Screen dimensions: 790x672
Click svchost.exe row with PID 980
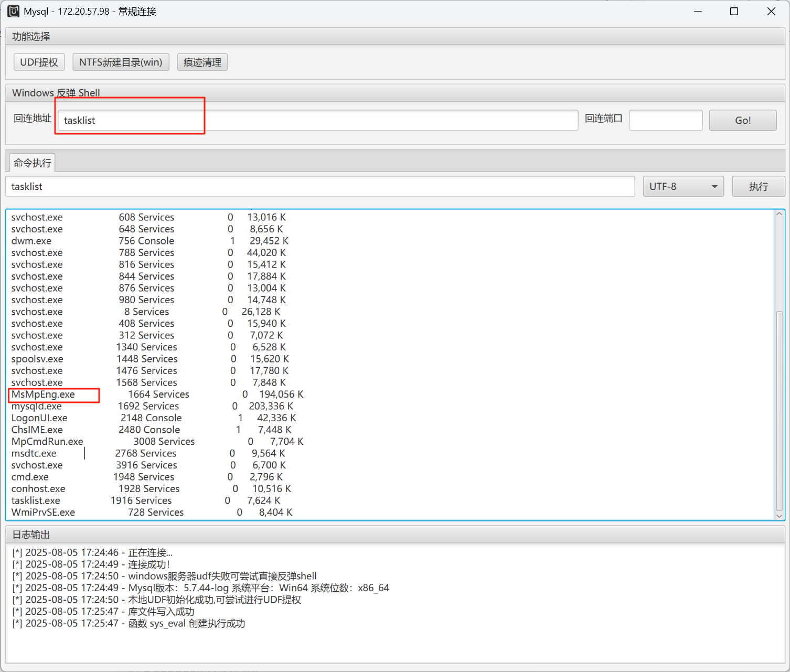click(148, 300)
